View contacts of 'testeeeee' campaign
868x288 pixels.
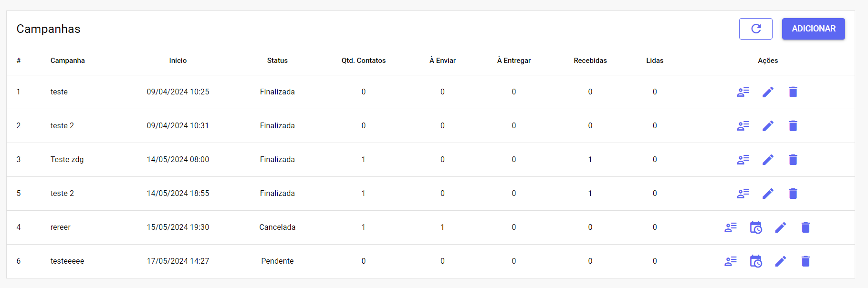[731, 261]
